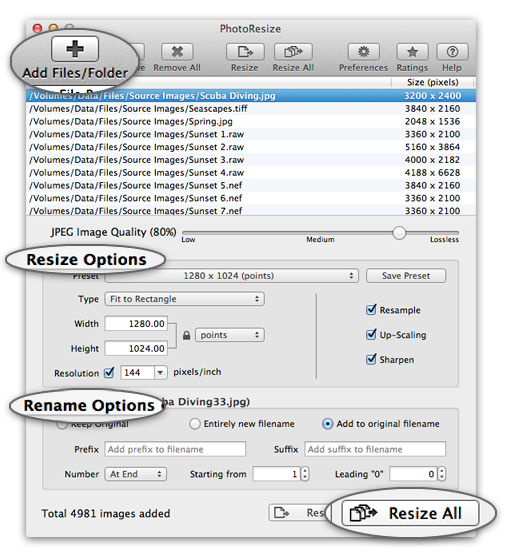Viewport: 506px width, 560px height.
Task: Open Preferences via the gear icon
Action: 364,52
